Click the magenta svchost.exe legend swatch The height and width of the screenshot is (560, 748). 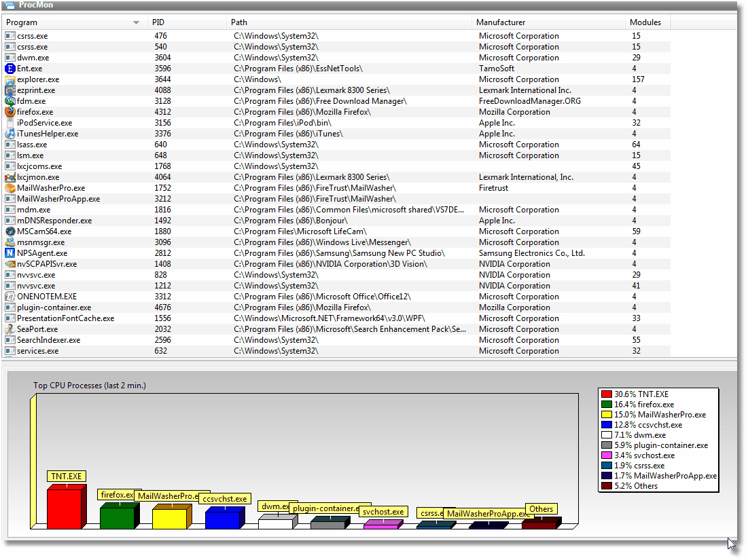pos(606,455)
